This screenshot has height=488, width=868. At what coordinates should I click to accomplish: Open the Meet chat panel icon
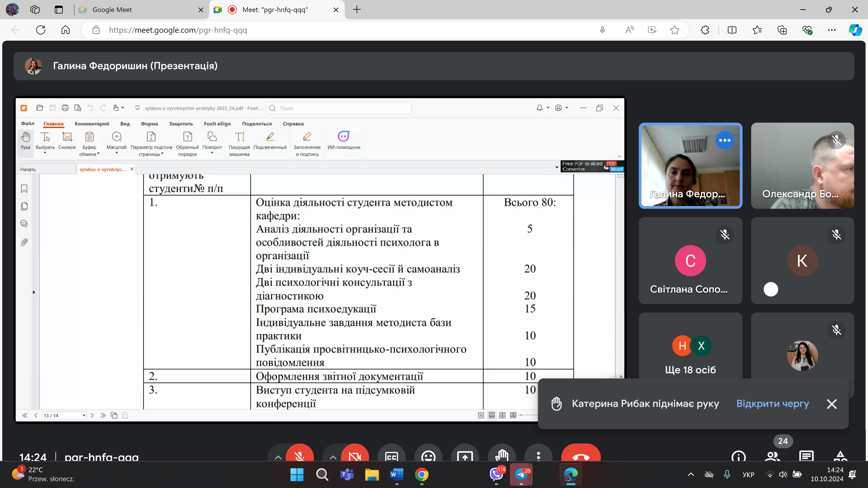tap(806, 456)
